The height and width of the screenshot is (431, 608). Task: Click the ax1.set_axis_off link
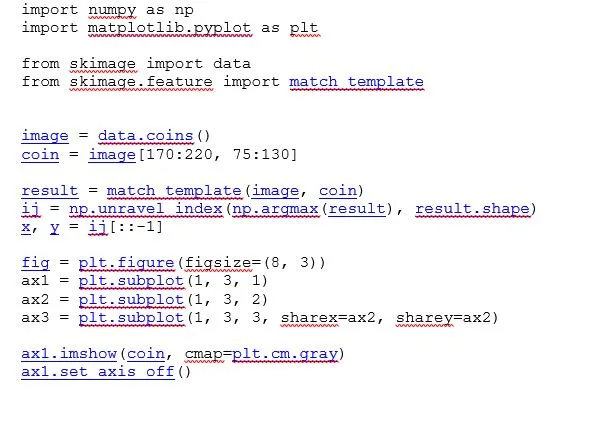coord(98,372)
